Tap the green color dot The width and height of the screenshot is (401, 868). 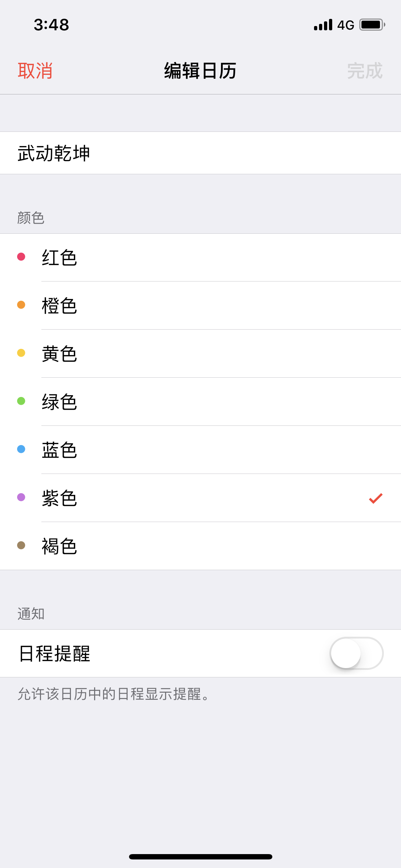(x=21, y=401)
